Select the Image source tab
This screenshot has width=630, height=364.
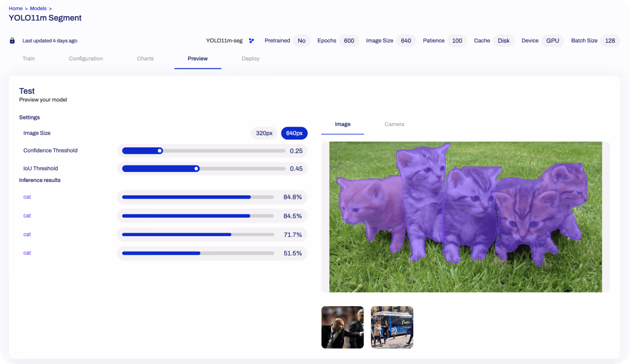coord(343,124)
